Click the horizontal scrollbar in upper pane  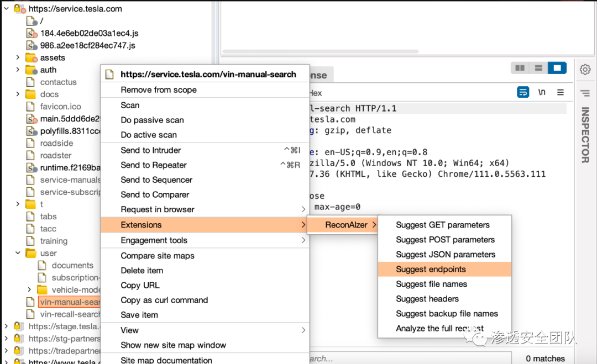pyautogui.click(x=320, y=51)
